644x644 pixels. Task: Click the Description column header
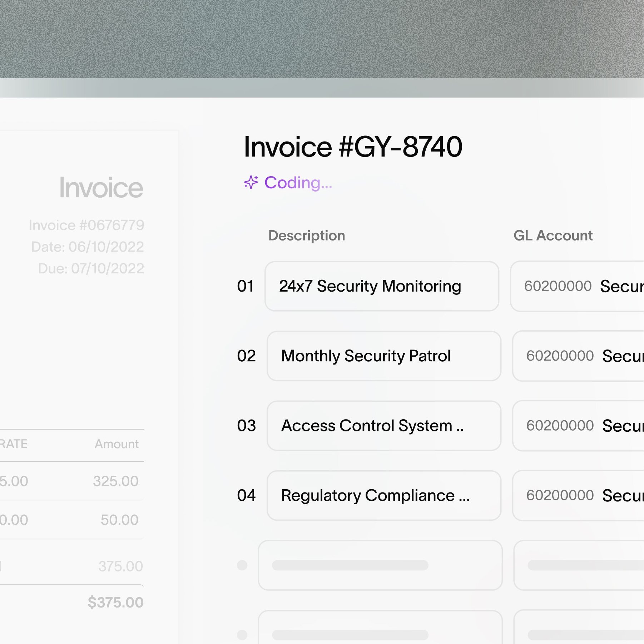[307, 236]
